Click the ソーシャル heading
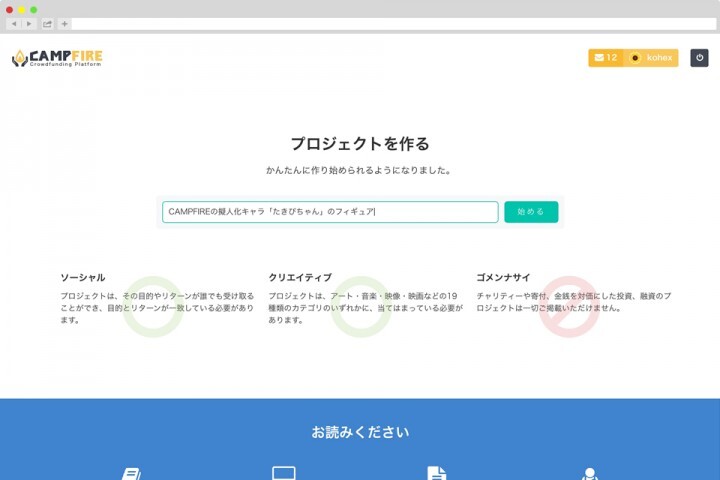720x480 pixels. [x=83, y=277]
